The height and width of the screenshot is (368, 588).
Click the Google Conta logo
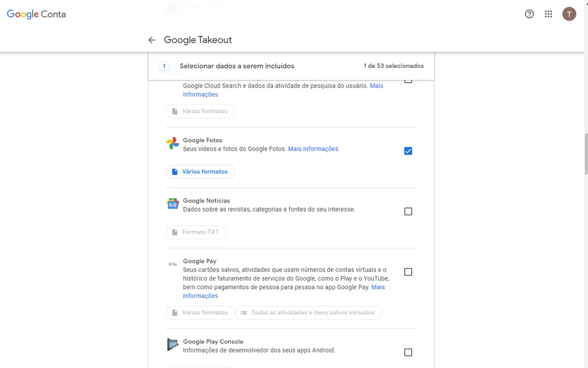pos(36,14)
